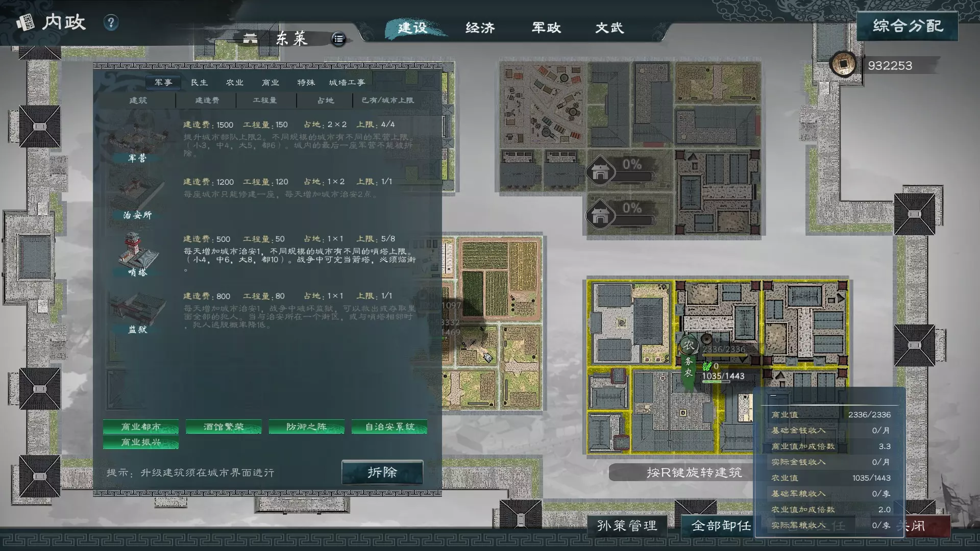This screenshot has width=980, height=551.
Task: Select the 监狱 prison building icon
Action: point(137,308)
